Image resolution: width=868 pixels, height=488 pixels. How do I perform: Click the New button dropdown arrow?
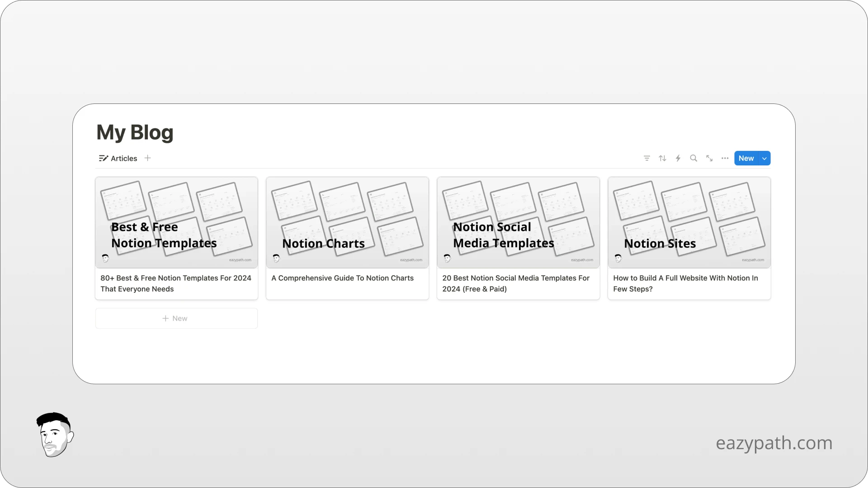[x=764, y=158]
